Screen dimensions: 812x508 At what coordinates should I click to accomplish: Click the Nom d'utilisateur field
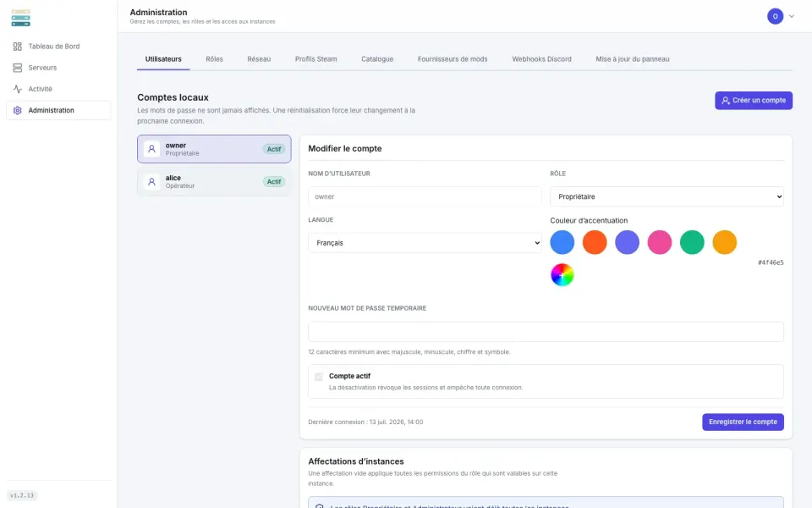[x=425, y=197]
